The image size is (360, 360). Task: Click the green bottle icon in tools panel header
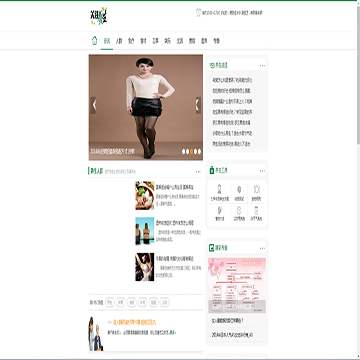tap(211, 170)
